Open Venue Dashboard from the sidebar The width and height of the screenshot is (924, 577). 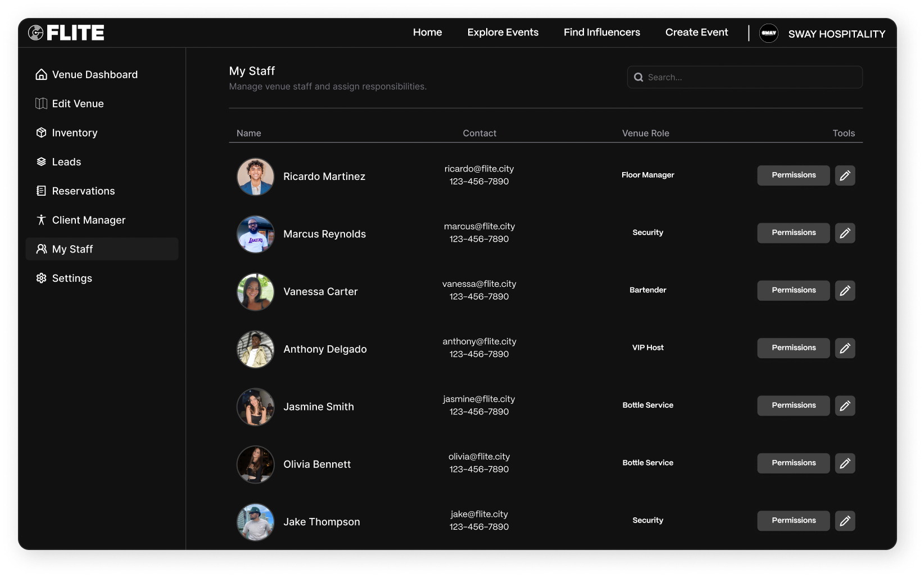(94, 75)
